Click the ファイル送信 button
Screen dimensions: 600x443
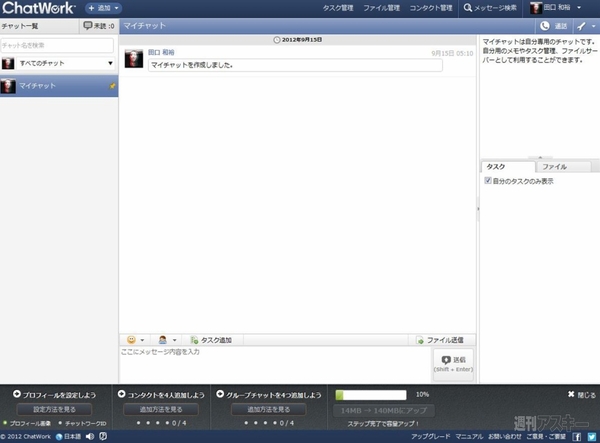tap(440, 340)
